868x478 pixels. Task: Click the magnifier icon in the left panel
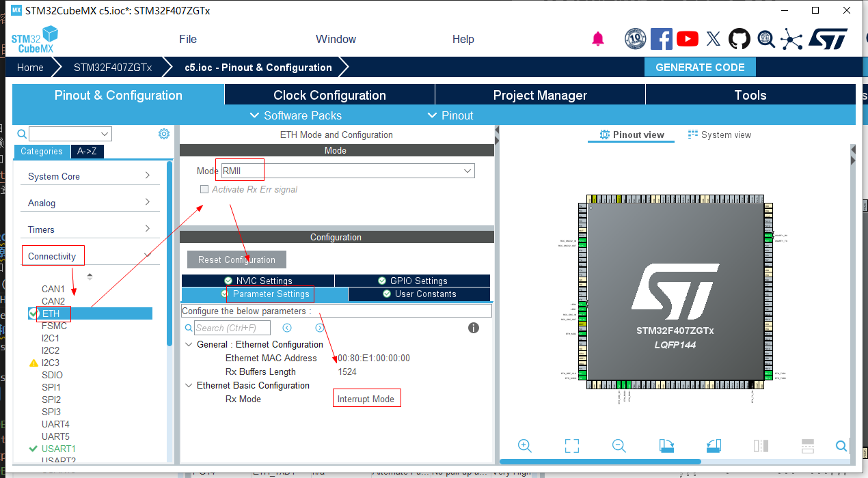click(22, 134)
